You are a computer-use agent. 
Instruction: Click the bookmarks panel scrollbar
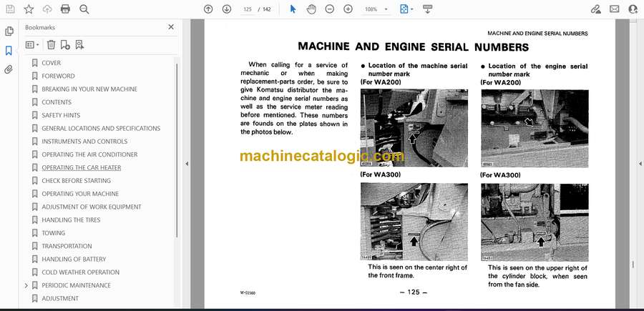click(x=177, y=150)
